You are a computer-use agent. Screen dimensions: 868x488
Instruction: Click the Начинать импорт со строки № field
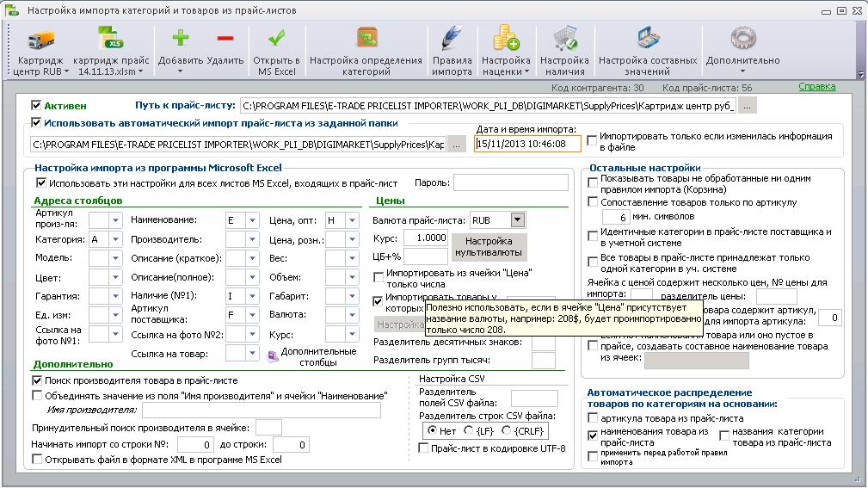195,444
